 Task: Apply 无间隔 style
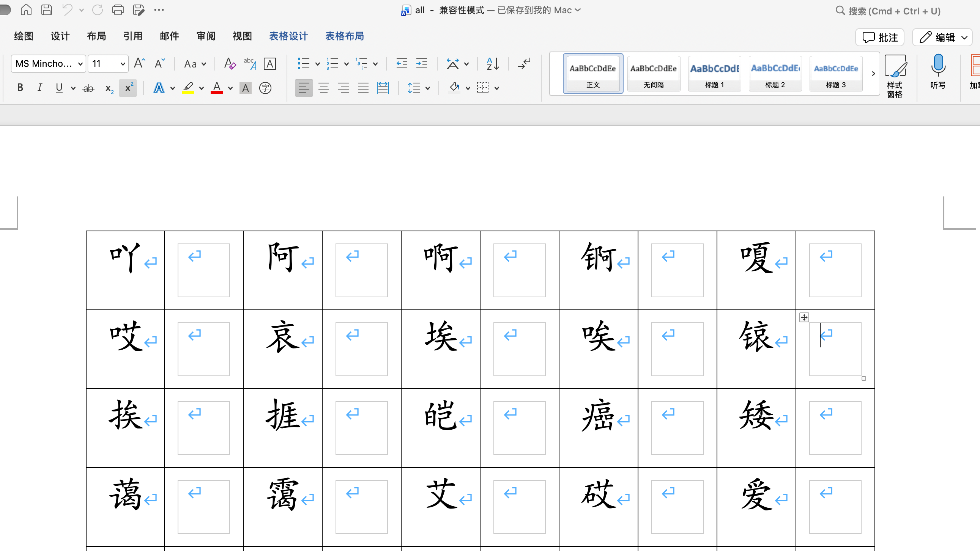[x=654, y=73]
